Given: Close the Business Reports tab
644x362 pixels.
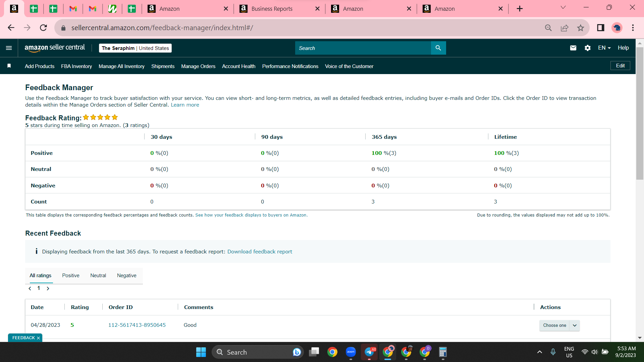Looking at the screenshot, I should [317, 9].
